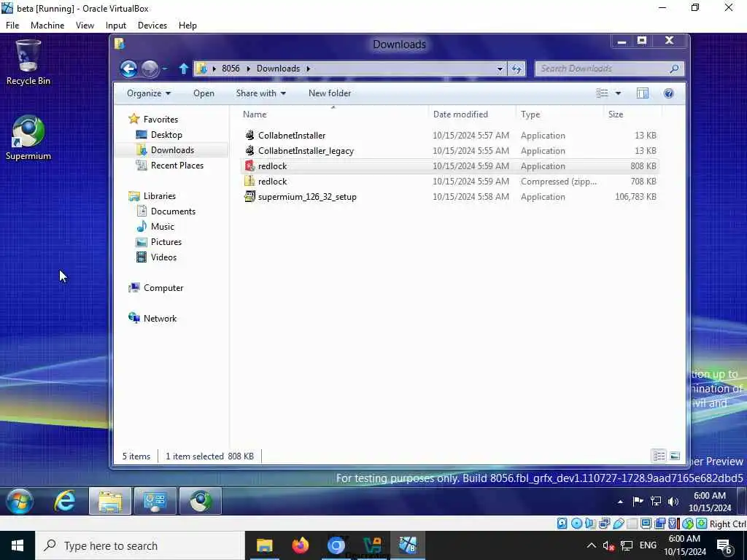Viewport: 747px width, 560px height.
Task: Open host notification center icon
Action: 724,545
